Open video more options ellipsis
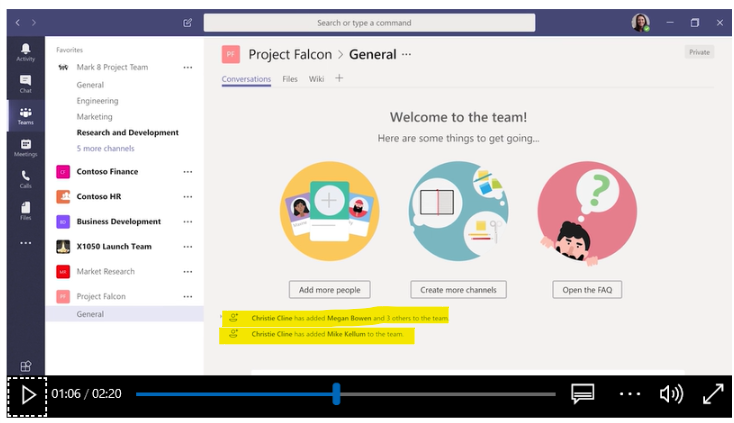Screen dimensions: 734x423 click(630, 394)
